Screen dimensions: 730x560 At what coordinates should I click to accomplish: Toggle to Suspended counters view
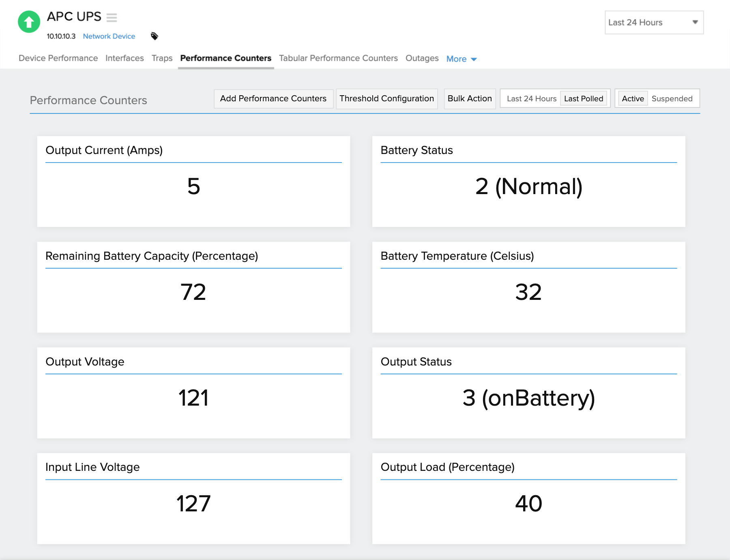click(672, 98)
